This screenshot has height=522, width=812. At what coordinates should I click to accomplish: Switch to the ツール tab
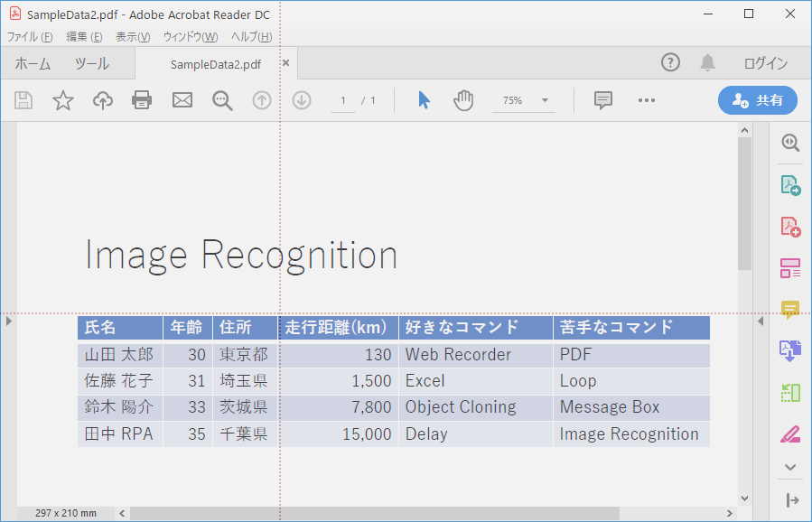91,64
